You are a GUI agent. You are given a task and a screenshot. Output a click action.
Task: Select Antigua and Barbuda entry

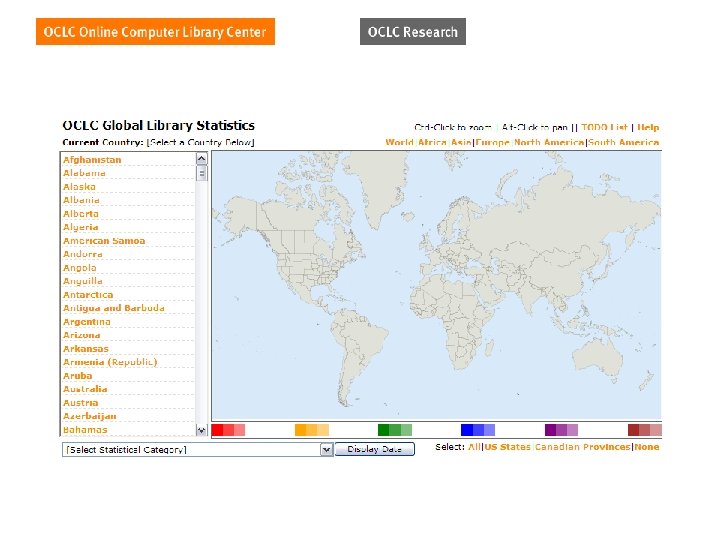(114, 308)
